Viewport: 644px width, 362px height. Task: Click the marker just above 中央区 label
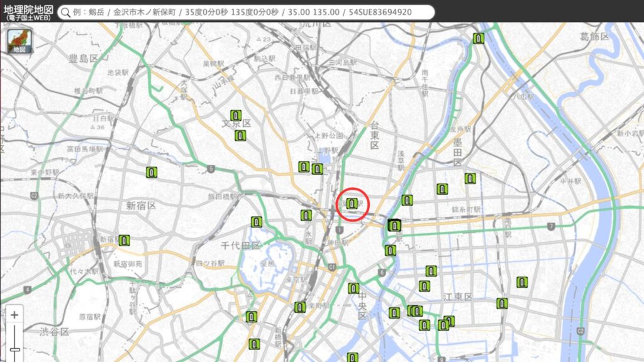point(353,288)
